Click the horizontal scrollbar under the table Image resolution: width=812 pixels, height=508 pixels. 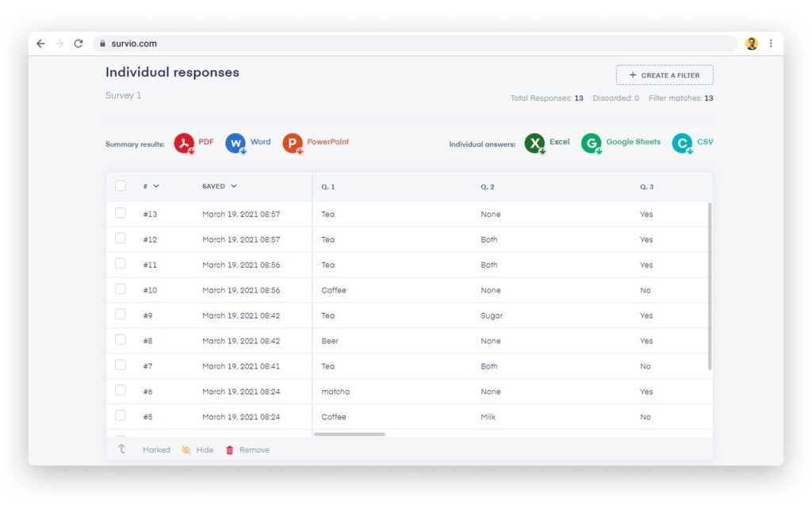pyautogui.click(x=350, y=434)
